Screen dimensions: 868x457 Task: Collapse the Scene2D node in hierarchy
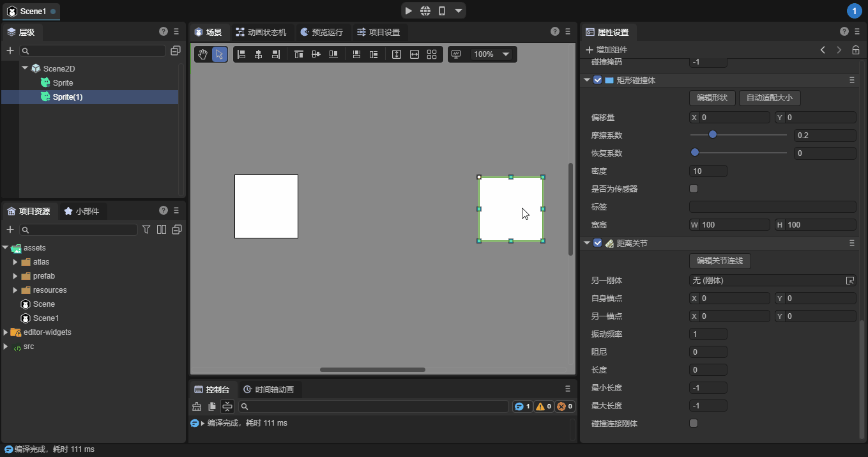[x=26, y=68]
